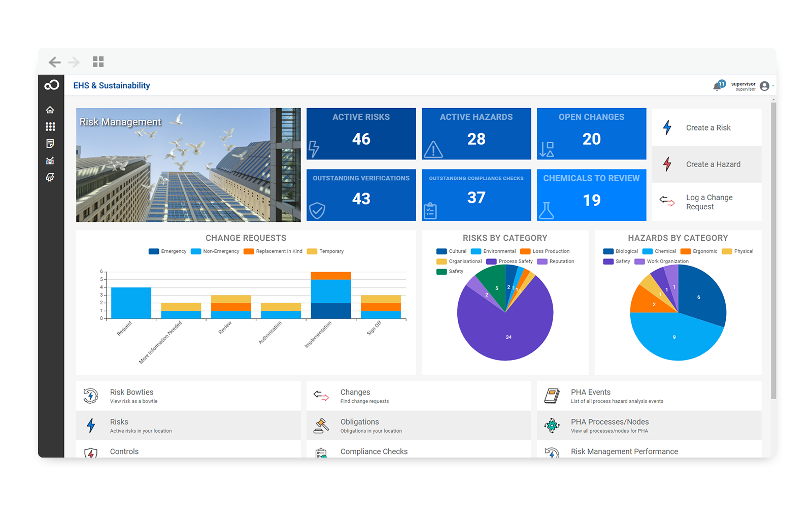Click the Temporary yellow legend swatch

coord(312,251)
